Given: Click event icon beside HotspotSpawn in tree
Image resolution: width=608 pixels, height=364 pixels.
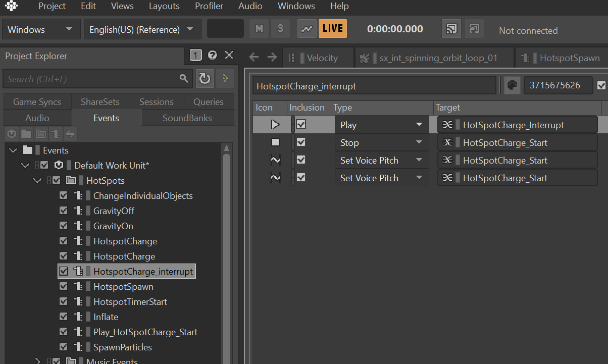Looking at the screenshot, I should click(x=78, y=286).
